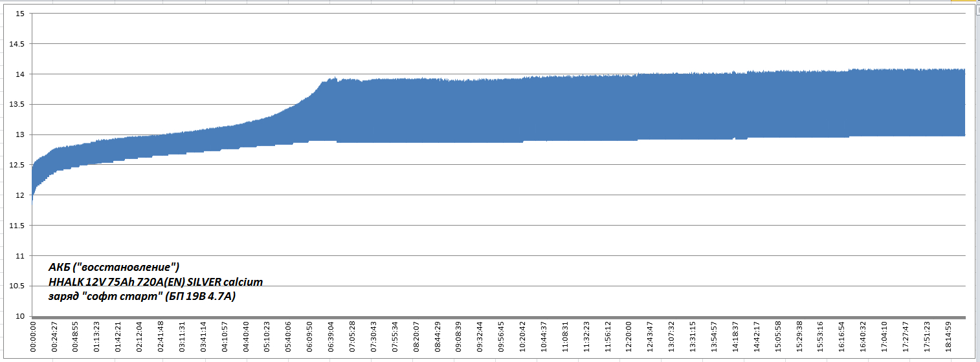Click the 01:13:23 time axis label

tap(96, 337)
